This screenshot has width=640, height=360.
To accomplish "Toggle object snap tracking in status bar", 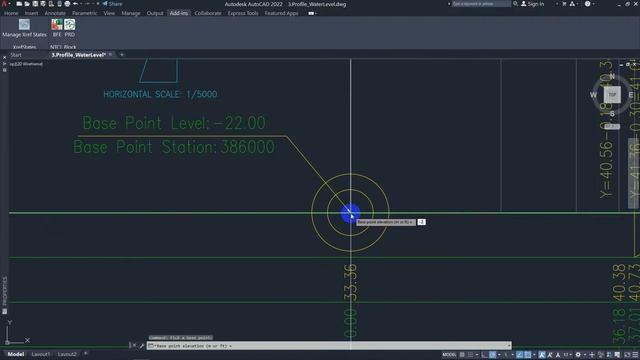I will [519, 355].
